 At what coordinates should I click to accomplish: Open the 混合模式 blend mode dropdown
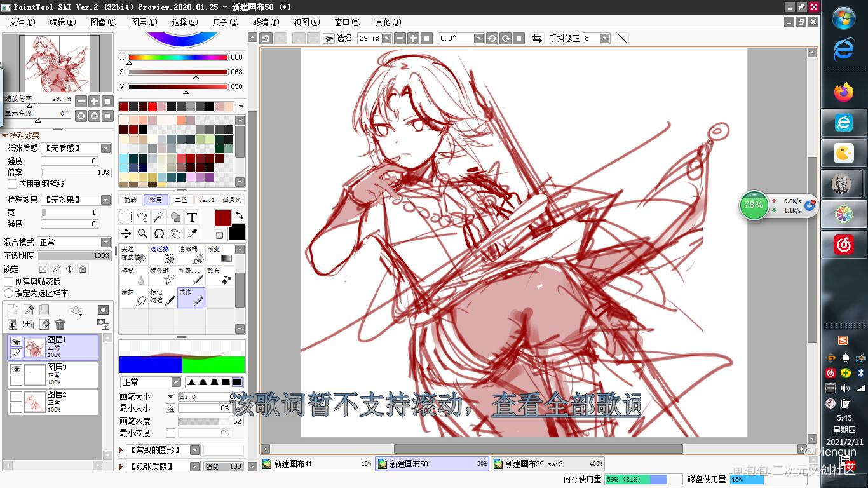(75, 242)
